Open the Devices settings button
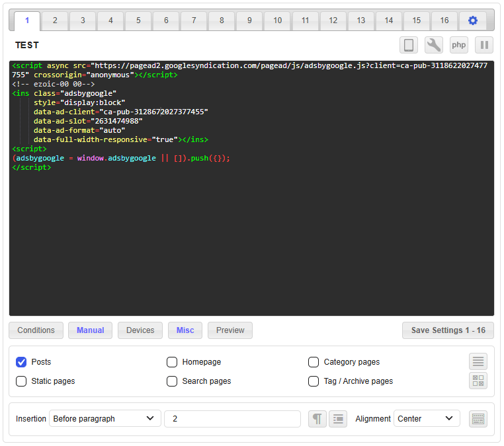 click(x=140, y=330)
